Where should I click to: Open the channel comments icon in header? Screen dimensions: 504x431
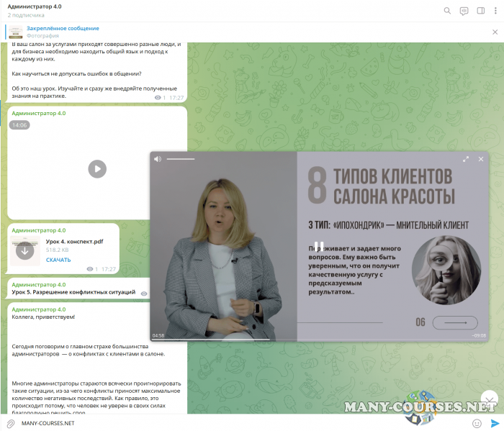464,11
